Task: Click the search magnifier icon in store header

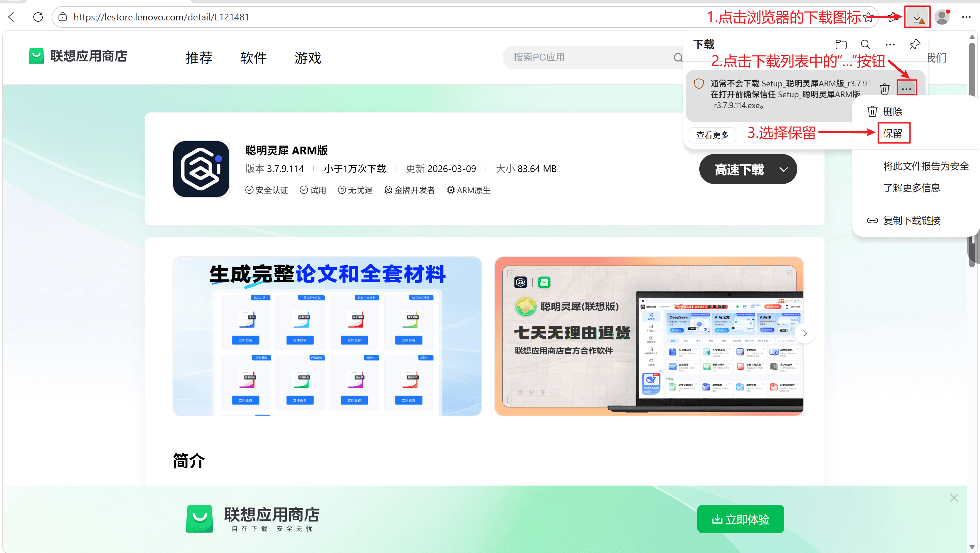Action: (x=677, y=57)
